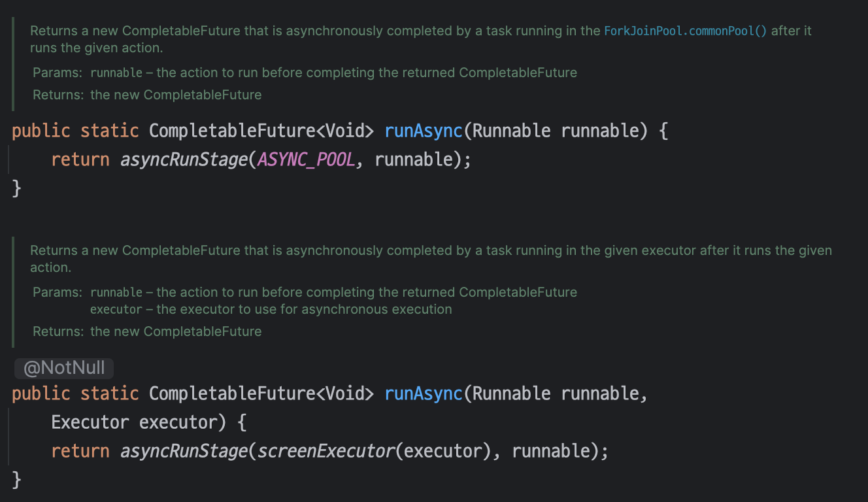Click the @NotNull annotation inlay hint
The width and height of the screenshot is (868, 502).
64,368
